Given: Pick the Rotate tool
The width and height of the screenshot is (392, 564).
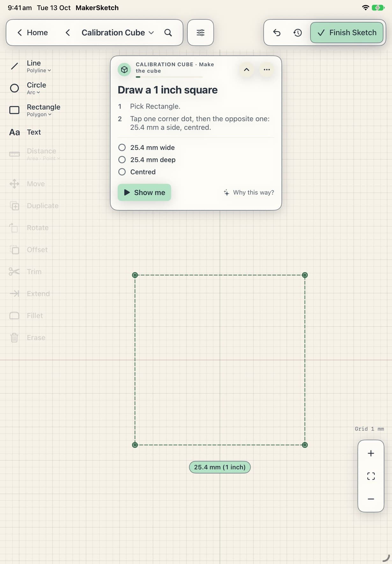Looking at the screenshot, I should tap(29, 228).
